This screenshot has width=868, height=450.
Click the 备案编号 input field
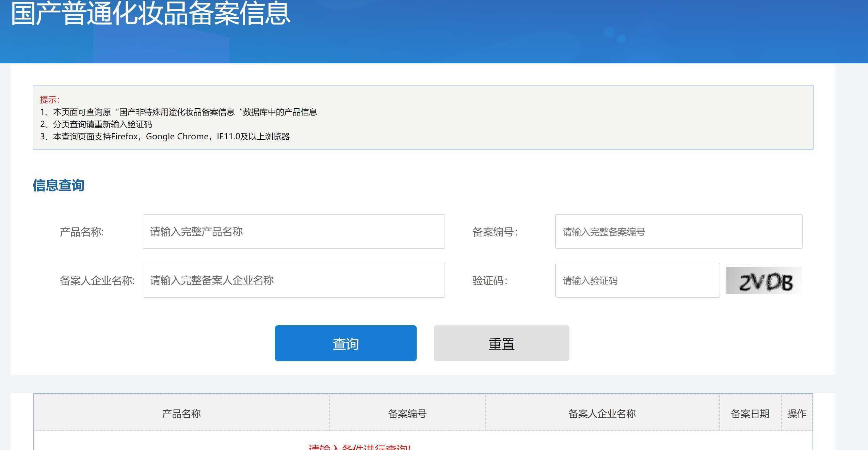pos(678,231)
